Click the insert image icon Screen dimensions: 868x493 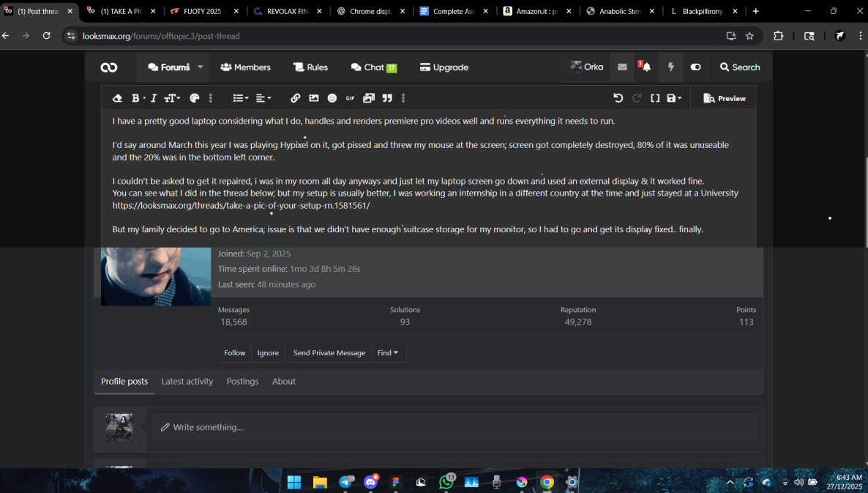click(314, 98)
